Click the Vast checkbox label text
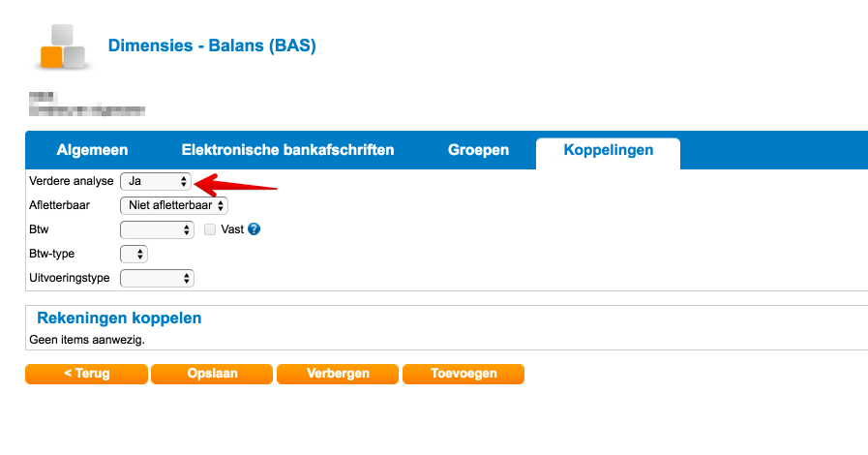 (232, 229)
